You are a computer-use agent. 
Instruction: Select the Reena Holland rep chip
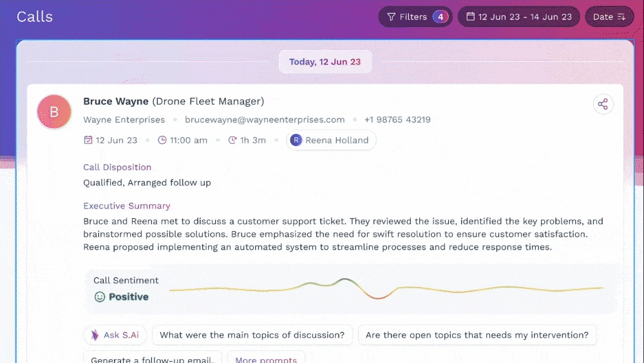click(331, 140)
